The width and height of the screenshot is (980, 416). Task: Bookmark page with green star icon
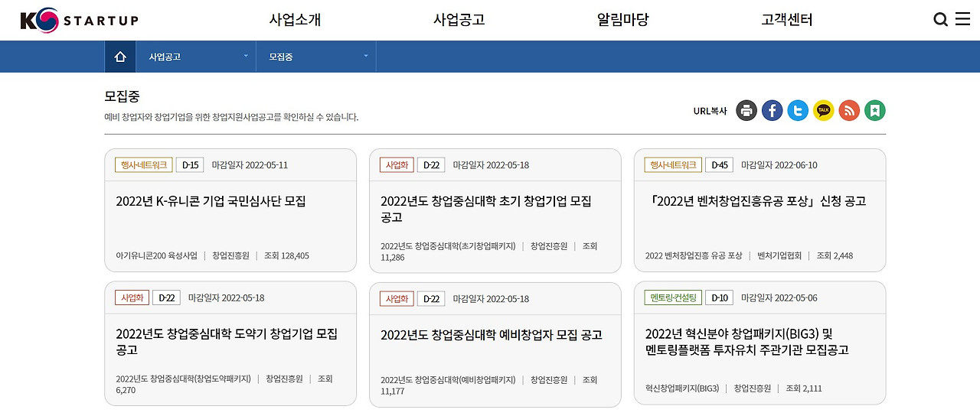(875, 110)
